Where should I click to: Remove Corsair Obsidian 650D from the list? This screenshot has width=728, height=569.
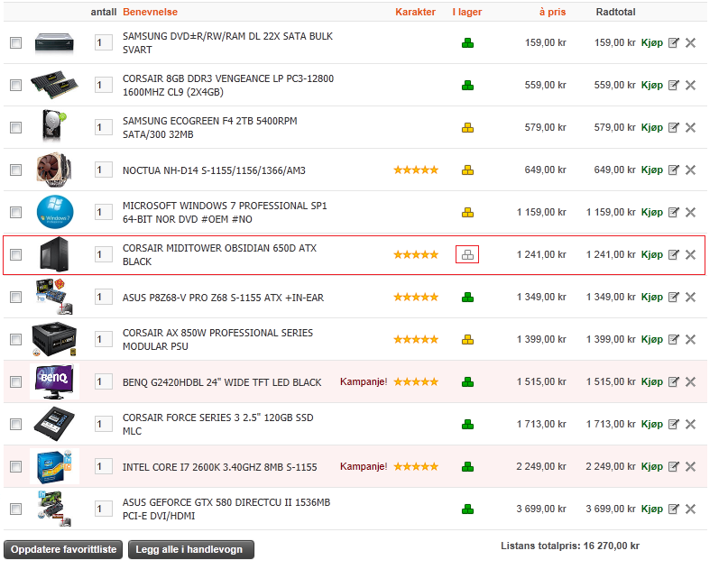pyautogui.click(x=690, y=255)
